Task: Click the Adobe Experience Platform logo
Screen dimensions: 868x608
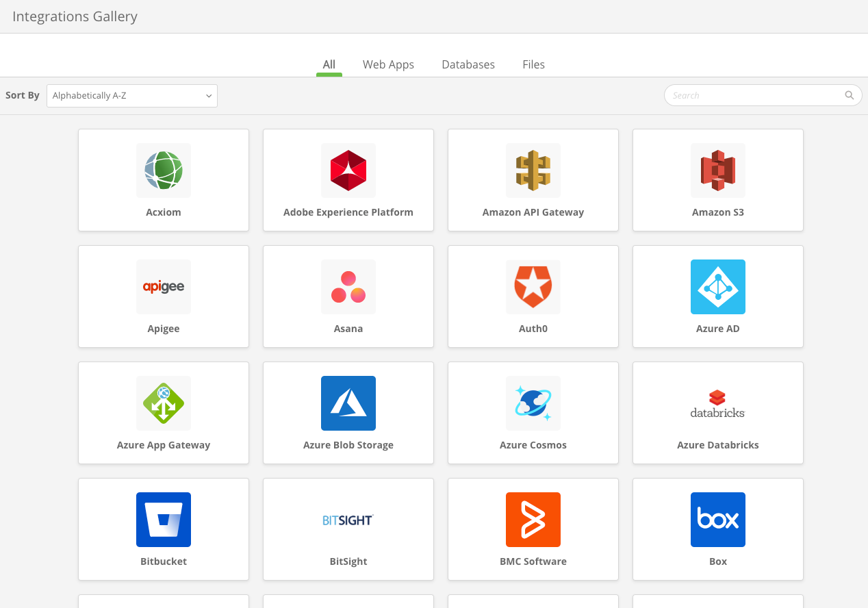Action: tap(348, 170)
